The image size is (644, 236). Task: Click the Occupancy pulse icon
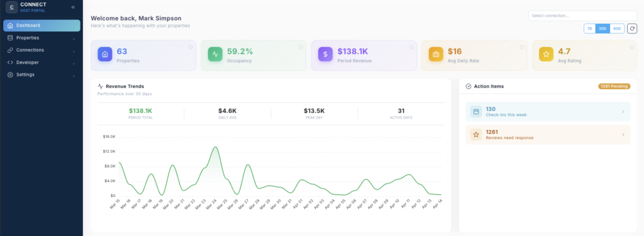coord(215,54)
